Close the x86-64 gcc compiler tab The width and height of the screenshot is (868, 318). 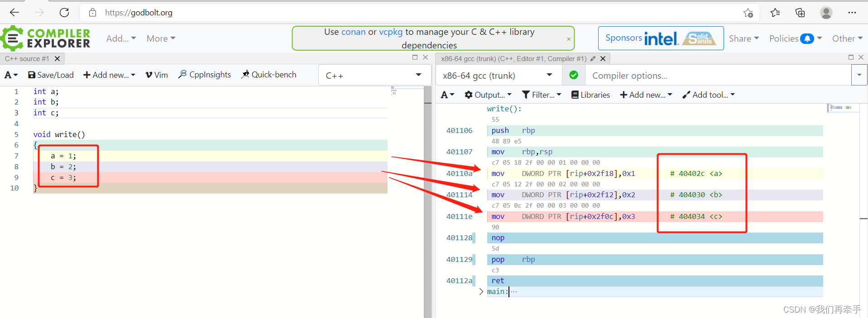603,59
